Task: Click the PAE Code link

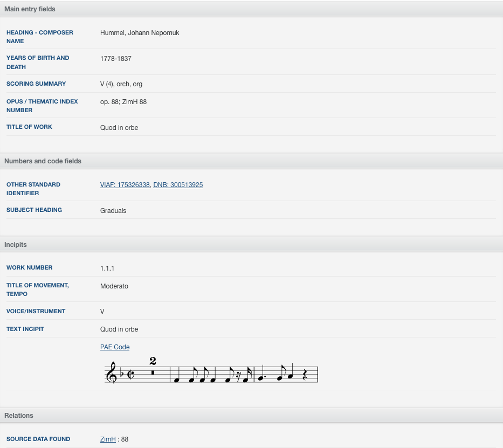Action: pyautogui.click(x=115, y=347)
